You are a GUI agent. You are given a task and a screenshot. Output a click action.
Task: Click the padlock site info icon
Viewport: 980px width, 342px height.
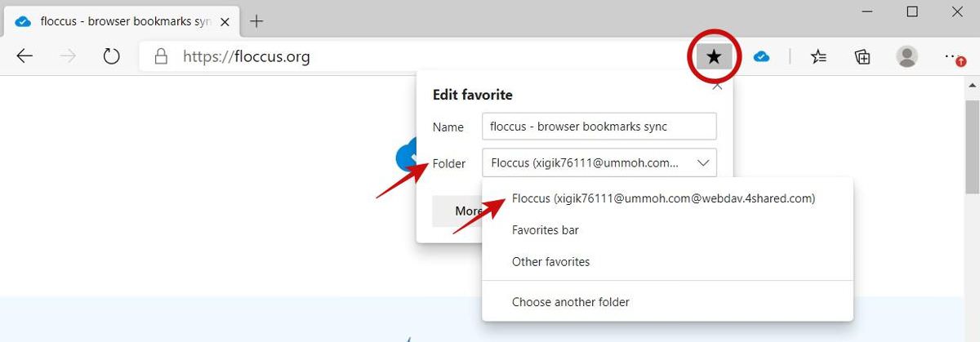pyautogui.click(x=162, y=56)
